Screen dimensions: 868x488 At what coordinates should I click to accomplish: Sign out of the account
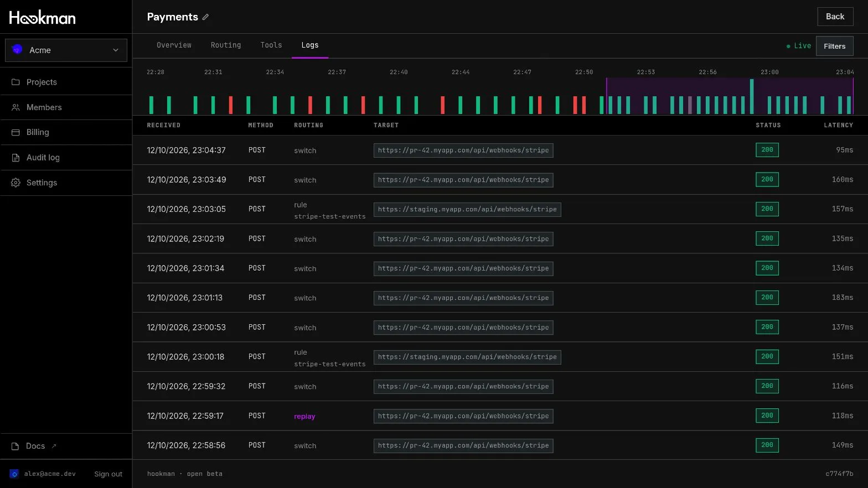108,474
